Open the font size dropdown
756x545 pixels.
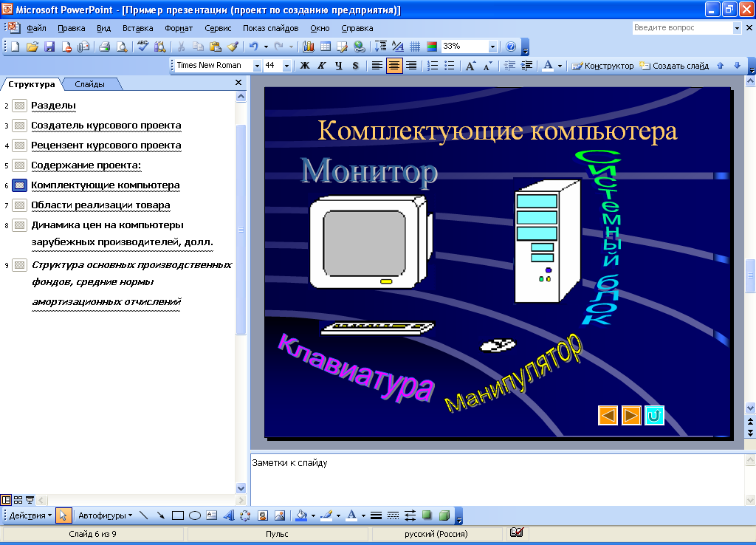287,66
